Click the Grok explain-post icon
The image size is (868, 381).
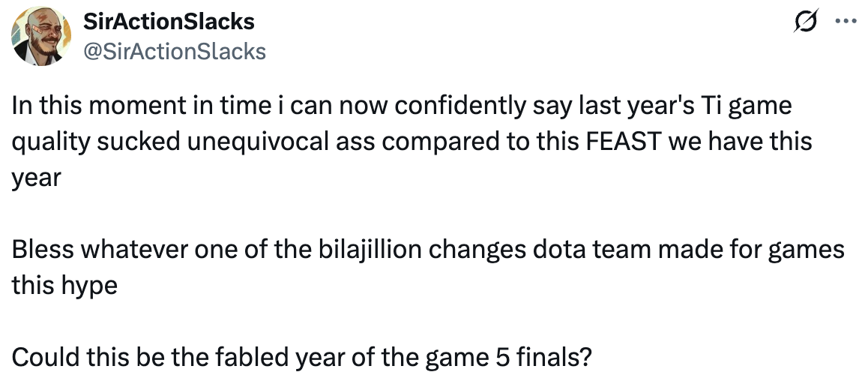805,22
